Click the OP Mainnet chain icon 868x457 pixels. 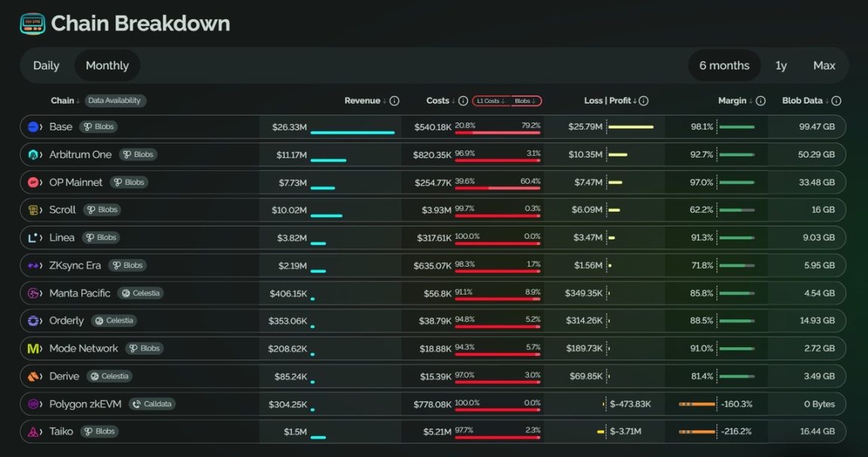tap(34, 182)
